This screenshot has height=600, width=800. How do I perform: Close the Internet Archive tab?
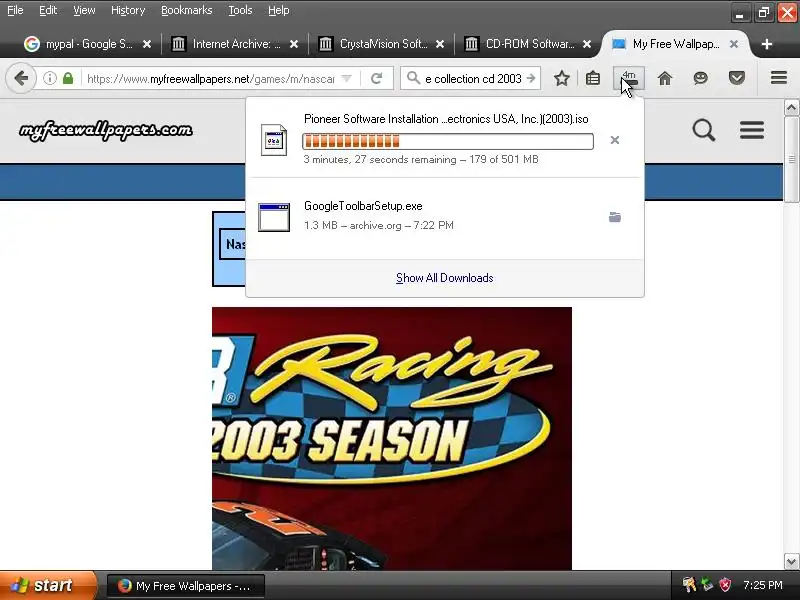(294, 44)
